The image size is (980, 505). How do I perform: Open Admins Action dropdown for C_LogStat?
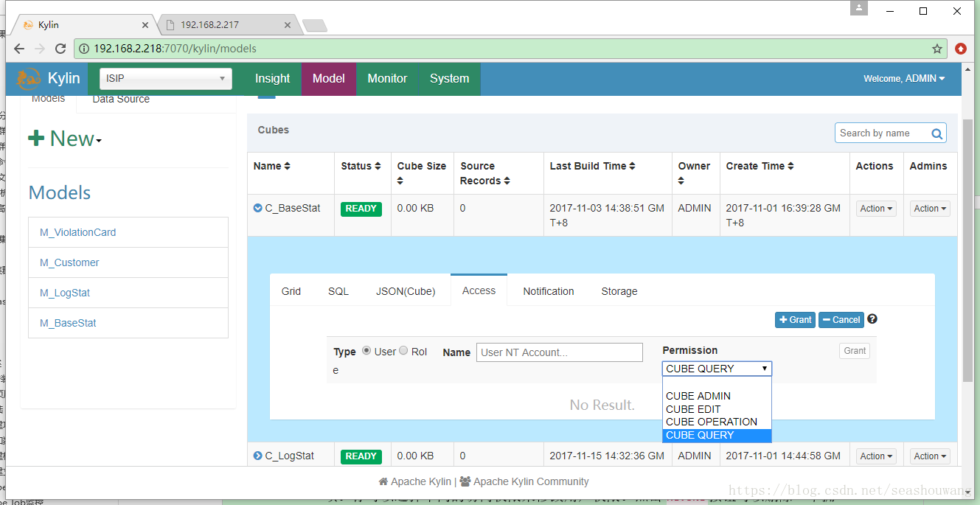930,456
